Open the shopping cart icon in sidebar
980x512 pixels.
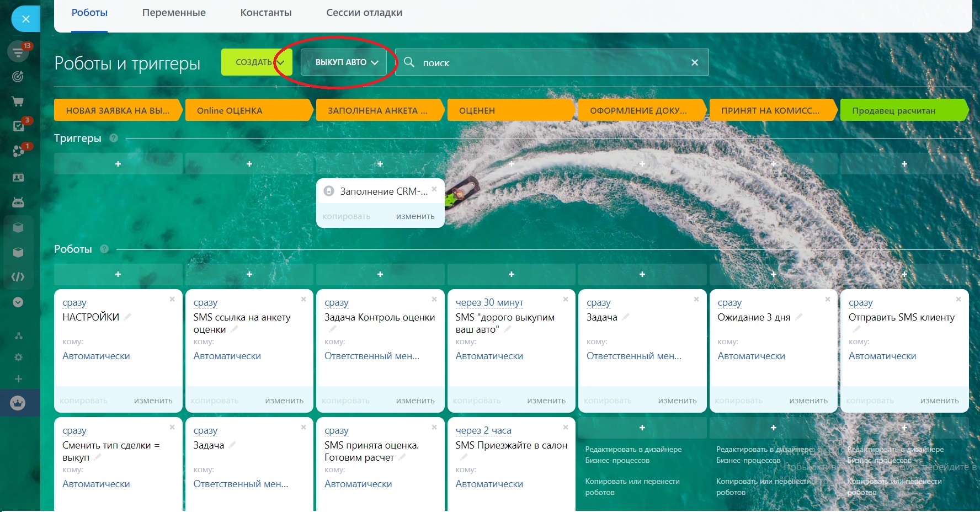[18, 102]
